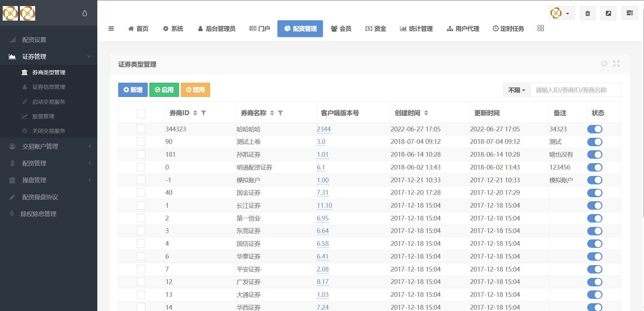Open the 资金 navigation tab
644x311 pixels.
376,29
